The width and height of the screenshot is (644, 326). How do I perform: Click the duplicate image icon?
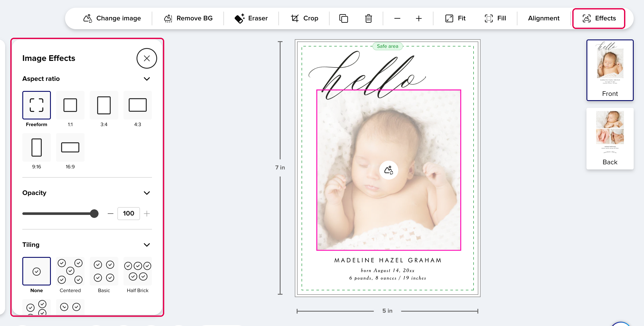(343, 18)
